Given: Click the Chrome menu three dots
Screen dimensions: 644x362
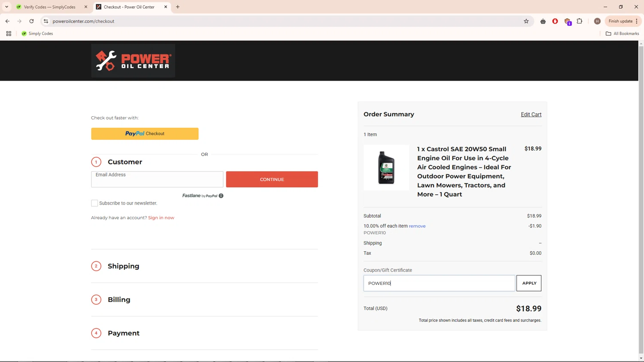Looking at the screenshot, I should tap(637, 21).
